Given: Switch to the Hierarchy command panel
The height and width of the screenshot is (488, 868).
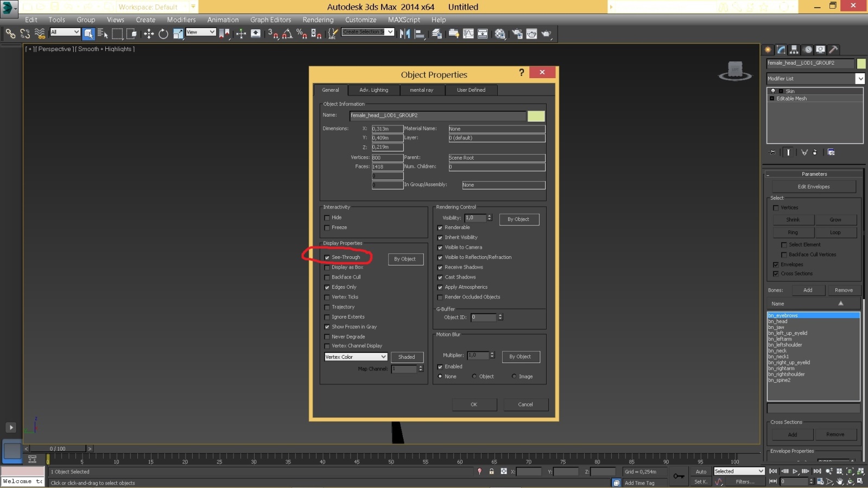Looking at the screenshot, I should pyautogui.click(x=794, y=49).
